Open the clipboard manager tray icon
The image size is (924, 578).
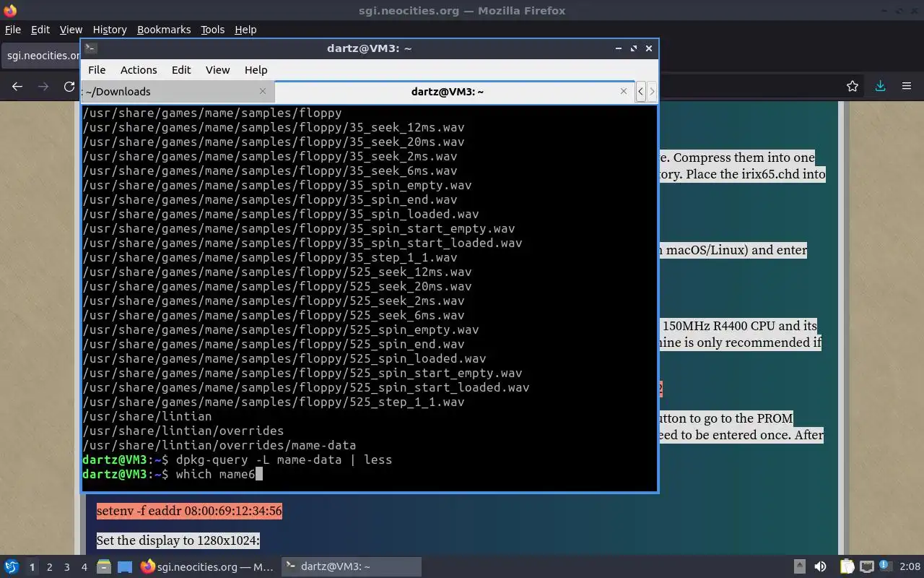tap(847, 567)
